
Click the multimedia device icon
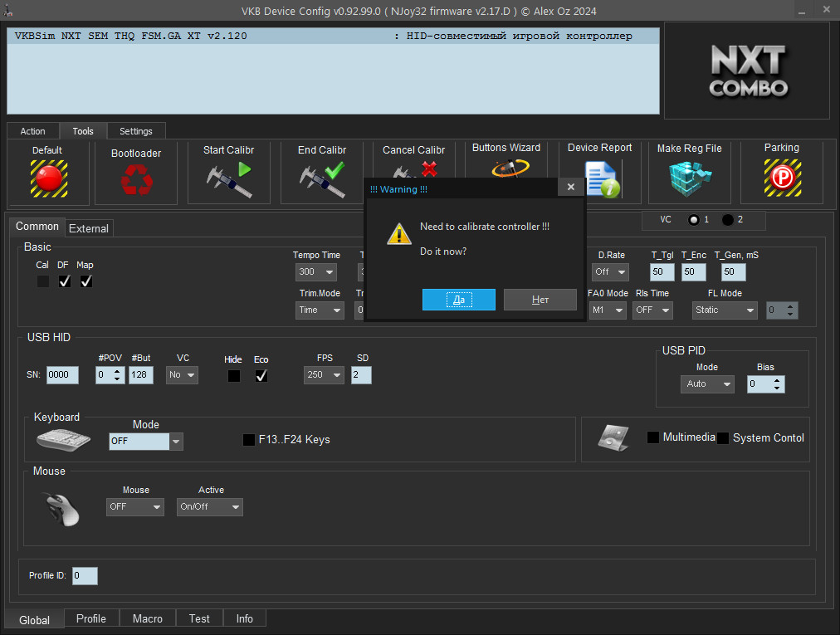613,437
